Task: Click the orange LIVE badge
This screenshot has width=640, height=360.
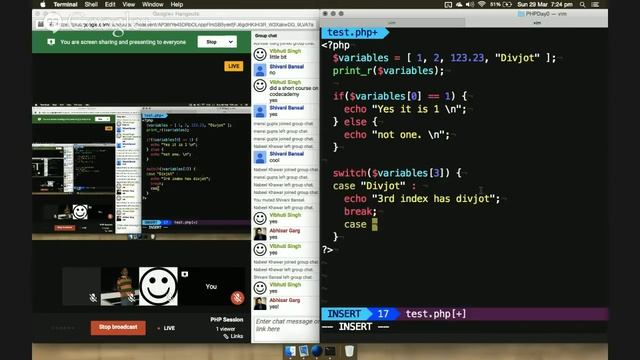Action: click(233, 66)
